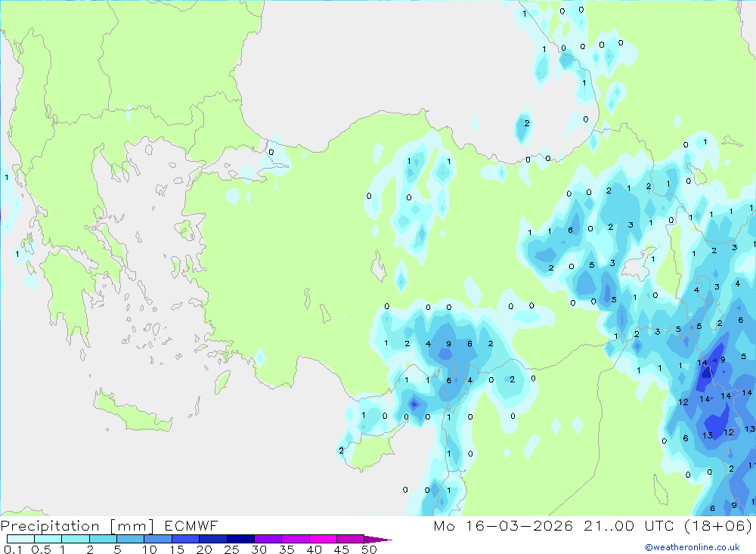Click the 'Precipitation' title word

pos(50,526)
